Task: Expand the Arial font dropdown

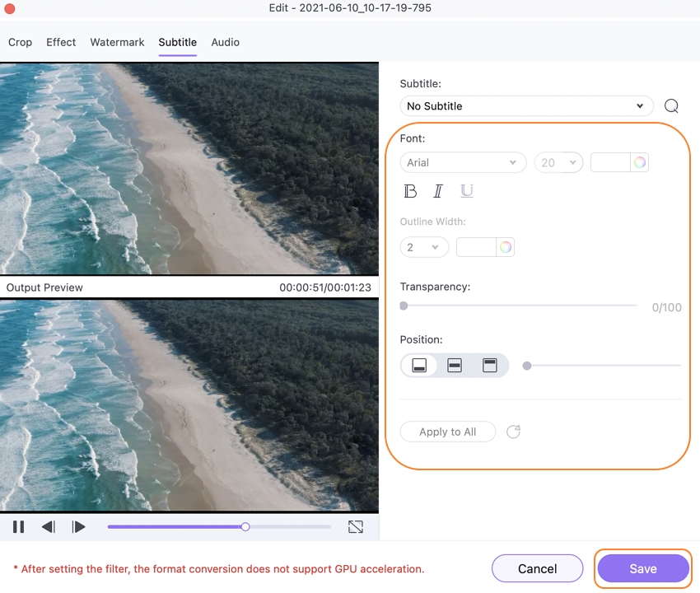Action: pos(463,162)
